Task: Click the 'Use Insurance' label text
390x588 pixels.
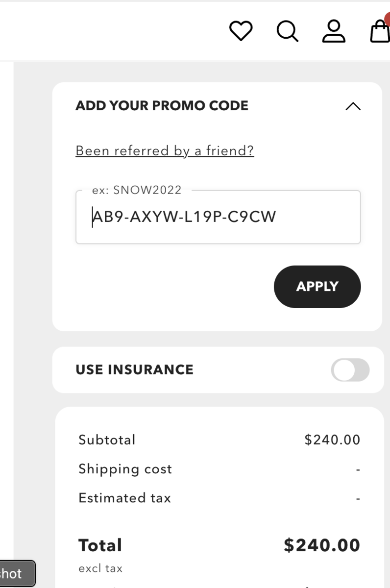Action: 134,369
